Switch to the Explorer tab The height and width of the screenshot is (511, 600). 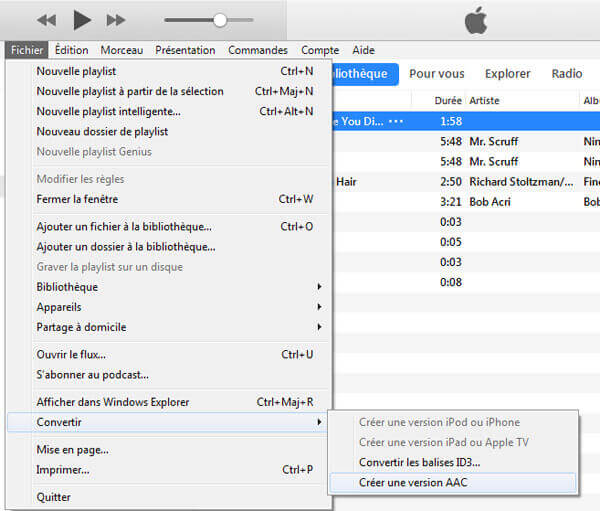click(x=507, y=74)
